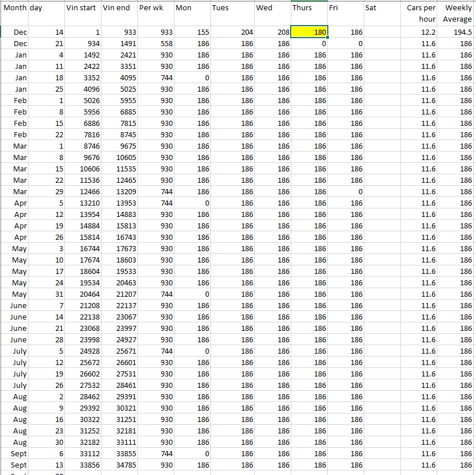Viewport: 476px width, 475px height.
Task: Select the cell with value 194.5
Action: pos(457,32)
